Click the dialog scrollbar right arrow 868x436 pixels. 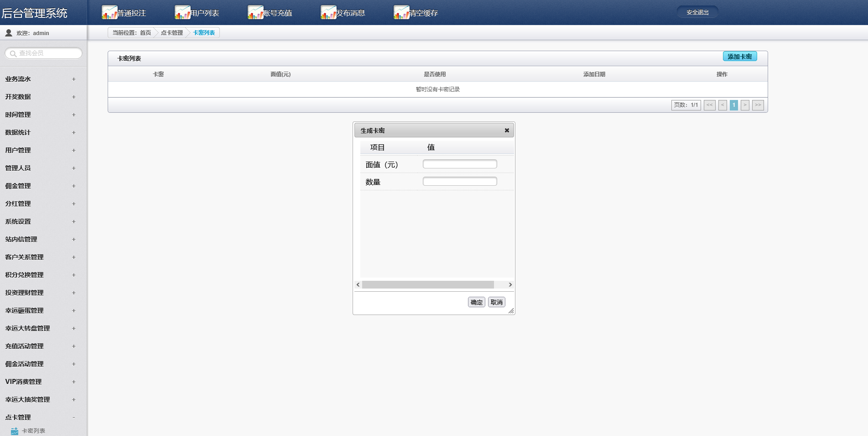(510, 284)
